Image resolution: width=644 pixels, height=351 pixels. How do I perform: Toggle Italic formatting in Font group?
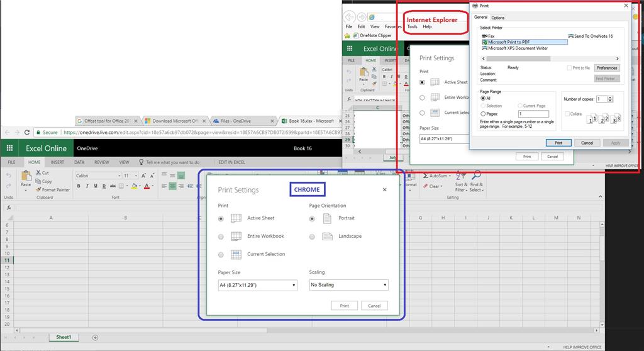(x=87, y=186)
